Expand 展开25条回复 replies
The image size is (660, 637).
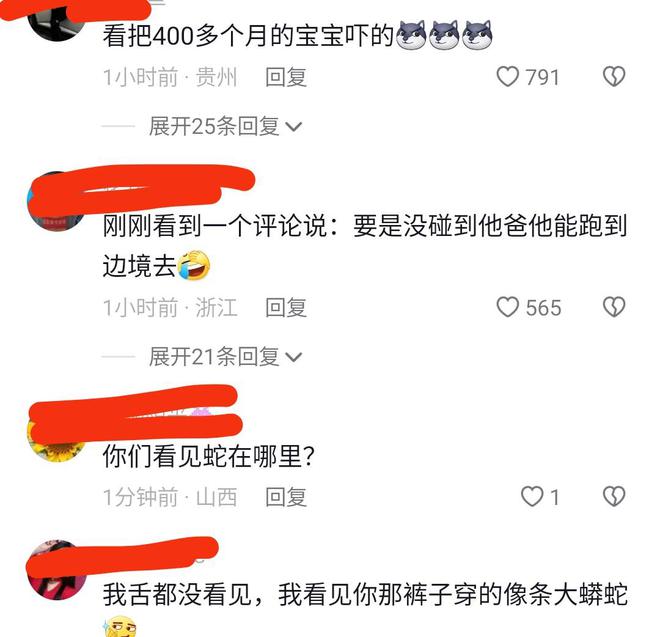point(214,126)
